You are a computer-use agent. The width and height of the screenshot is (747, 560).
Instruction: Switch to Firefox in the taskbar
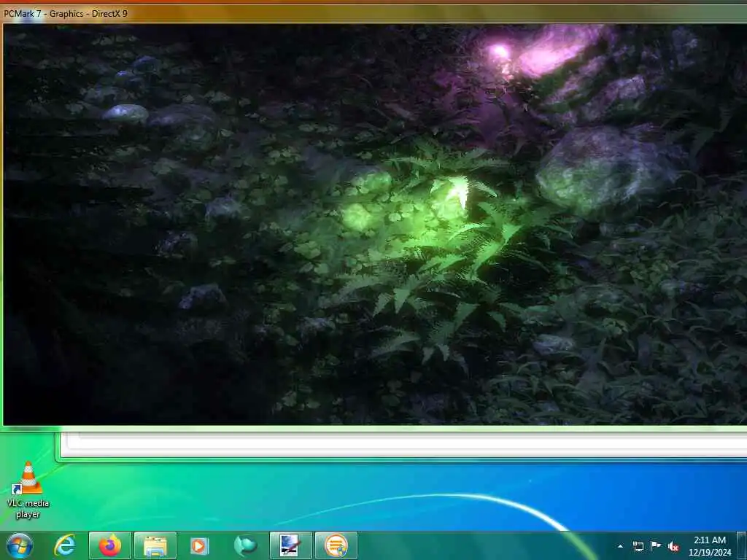(110, 545)
